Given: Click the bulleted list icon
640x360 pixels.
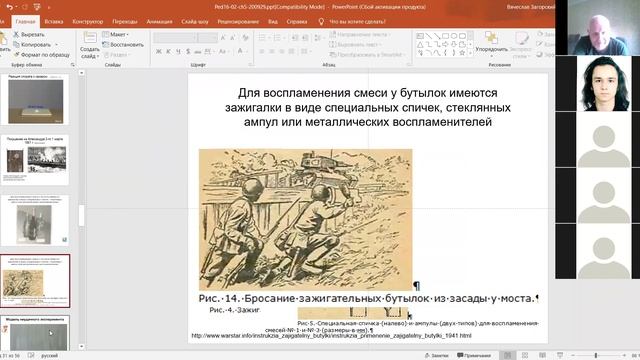Looking at the screenshot, I should (263, 38).
